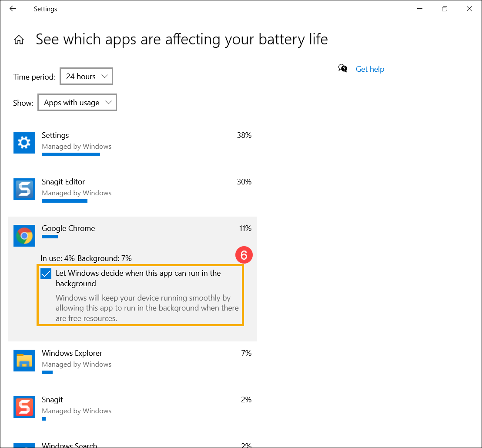Select the Google Chrome app icon
482x448 pixels.
pyautogui.click(x=24, y=236)
